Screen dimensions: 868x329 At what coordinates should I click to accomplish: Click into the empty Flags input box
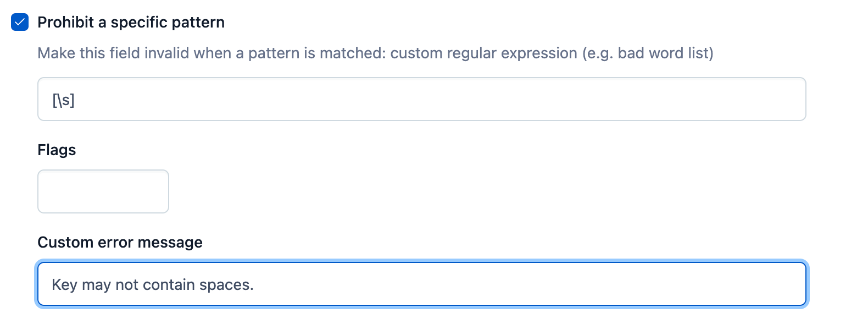[x=103, y=191]
